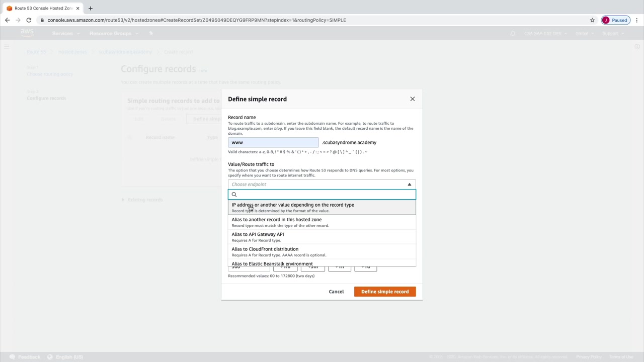Close the Define simple record dialog
Viewport: 644px width, 362px height.
tap(413, 99)
